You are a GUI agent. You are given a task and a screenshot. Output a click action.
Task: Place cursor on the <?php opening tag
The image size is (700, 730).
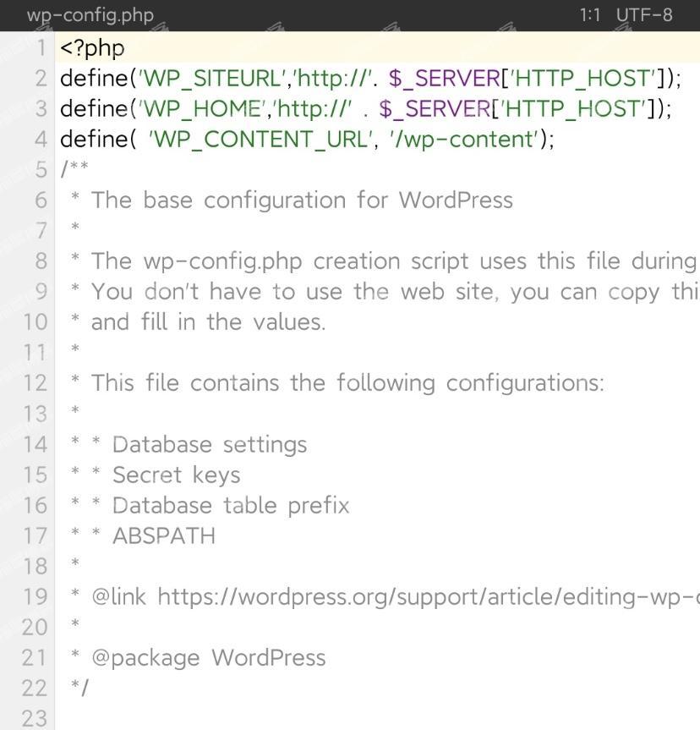click(92, 48)
